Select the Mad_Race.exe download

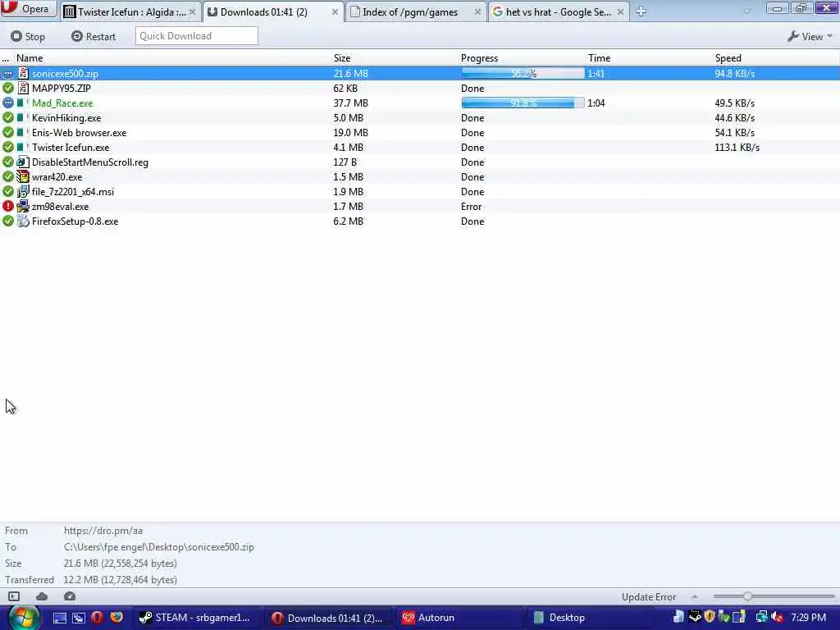tap(420, 103)
